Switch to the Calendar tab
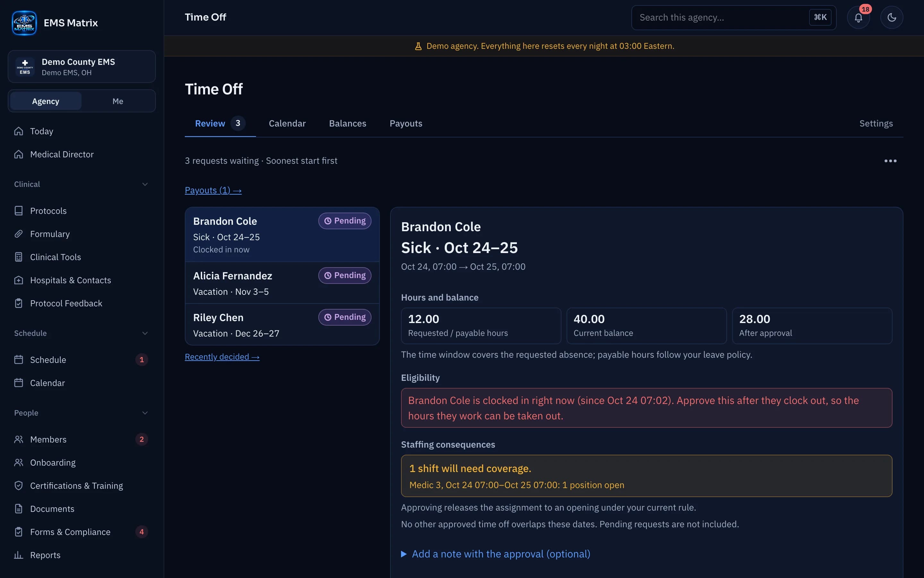 287,124
